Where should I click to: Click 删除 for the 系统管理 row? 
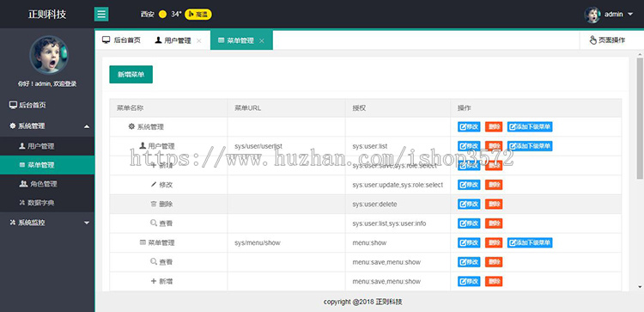pos(494,126)
